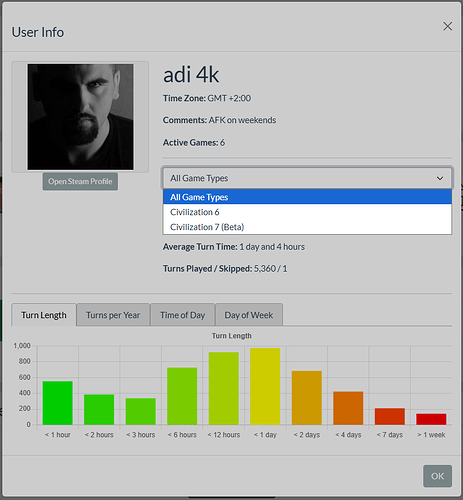463x500 pixels.
Task: Click the OK button
Action: [437, 476]
